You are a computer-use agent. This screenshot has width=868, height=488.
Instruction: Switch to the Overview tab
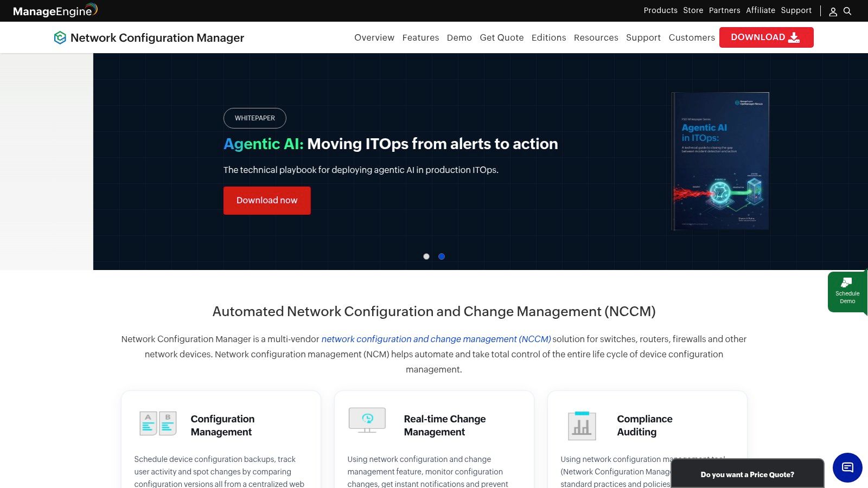[x=374, y=37]
